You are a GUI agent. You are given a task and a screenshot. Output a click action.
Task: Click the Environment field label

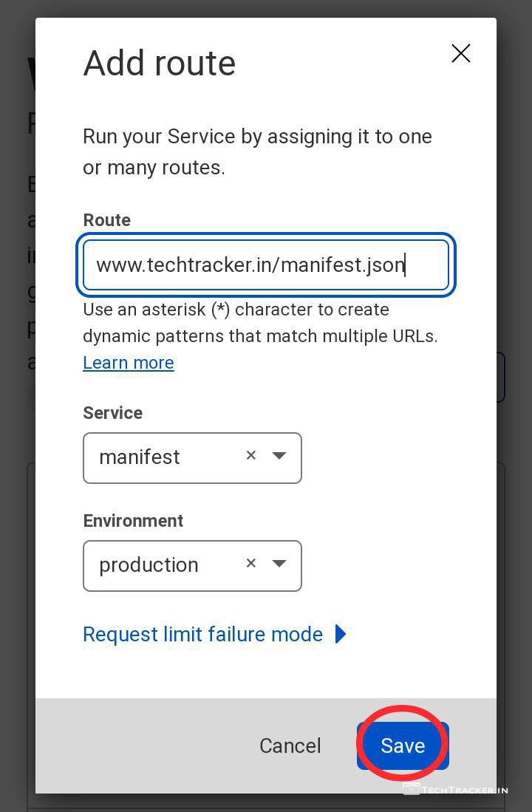tap(133, 521)
